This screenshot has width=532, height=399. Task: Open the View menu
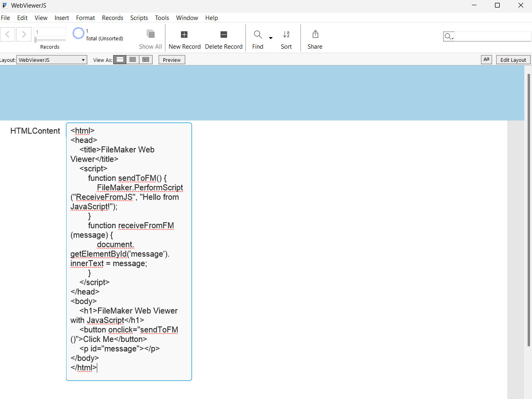coord(41,18)
